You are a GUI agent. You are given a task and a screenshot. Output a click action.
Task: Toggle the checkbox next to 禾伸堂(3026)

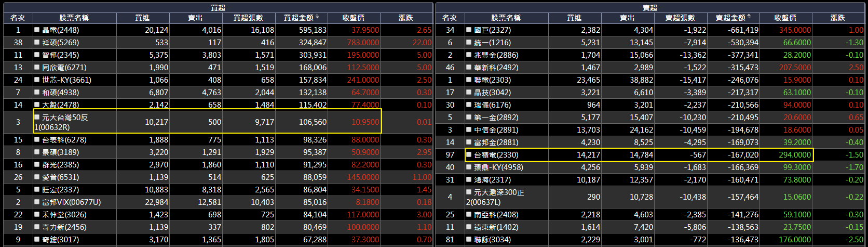tap(37, 215)
